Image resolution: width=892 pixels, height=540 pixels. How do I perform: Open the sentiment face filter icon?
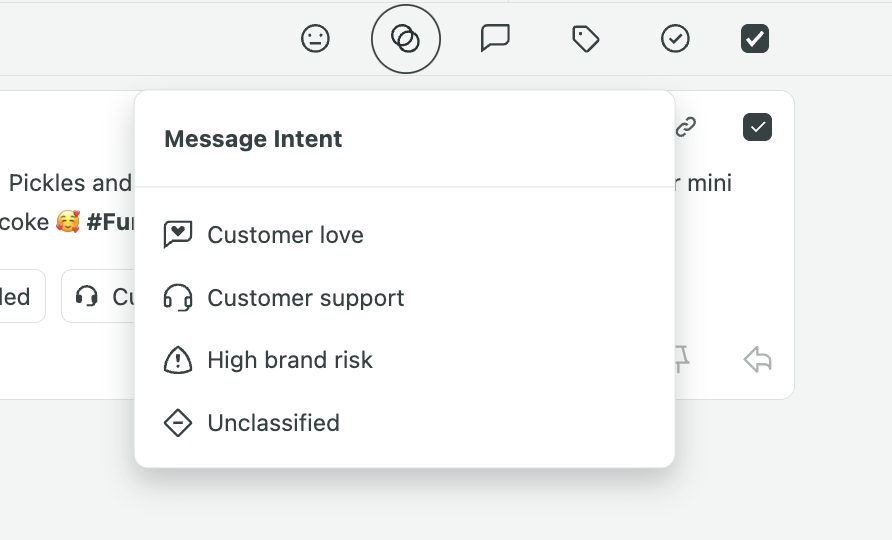click(x=315, y=39)
